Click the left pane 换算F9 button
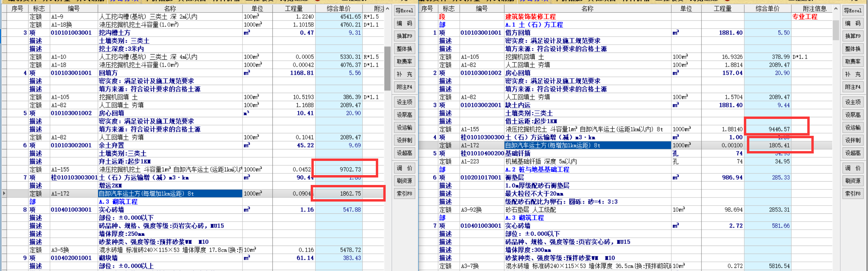Viewport: 868px width, 271px height. click(404, 36)
